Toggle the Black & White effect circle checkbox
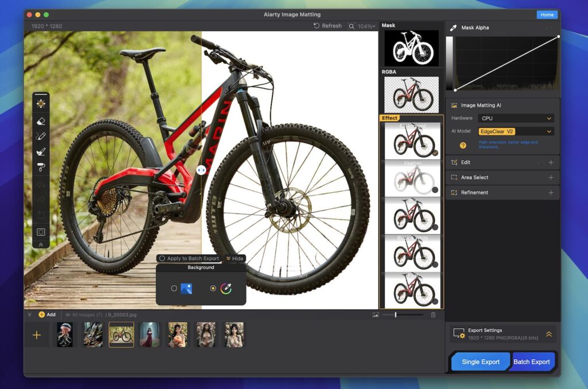 (435, 264)
